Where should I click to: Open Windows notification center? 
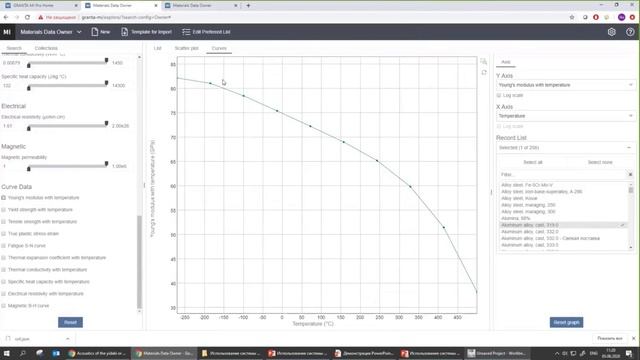[x=629, y=353]
